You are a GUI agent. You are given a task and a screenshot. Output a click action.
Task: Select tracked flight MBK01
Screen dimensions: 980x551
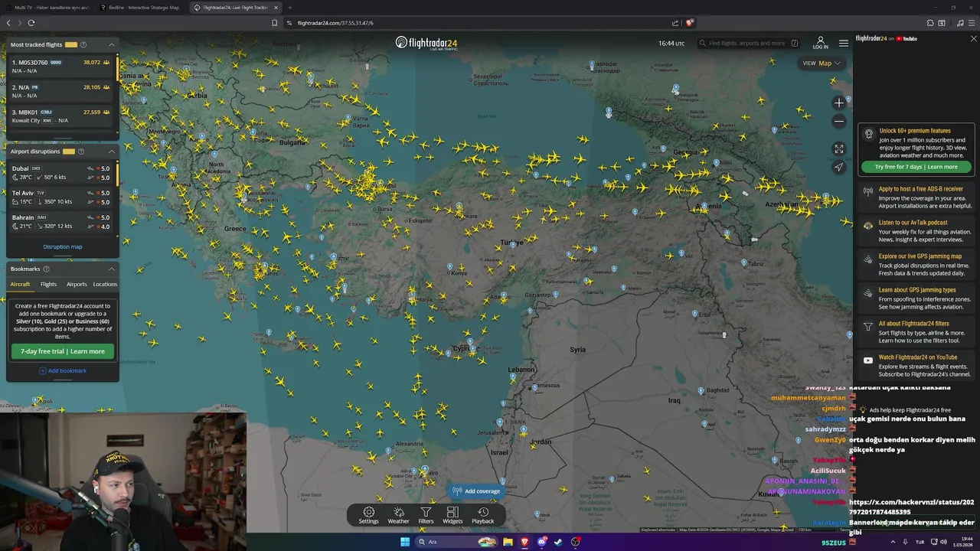(x=61, y=116)
